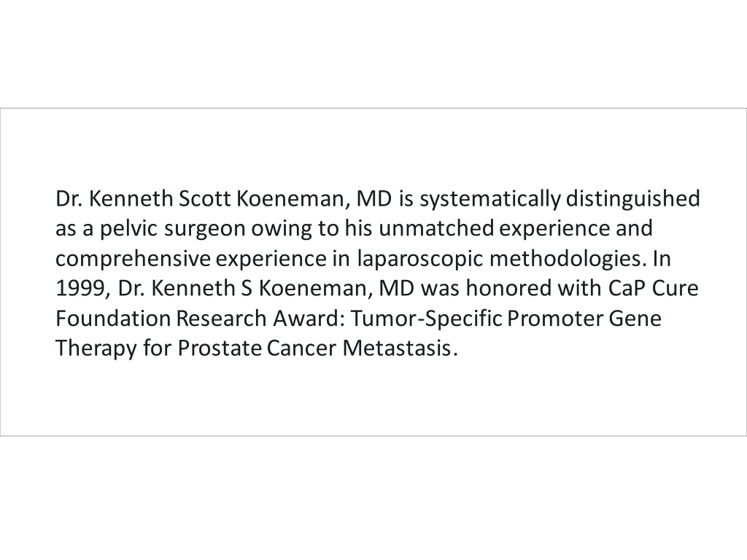Click the word distinguished
The height and width of the screenshot is (560, 747).
(x=632, y=200)
